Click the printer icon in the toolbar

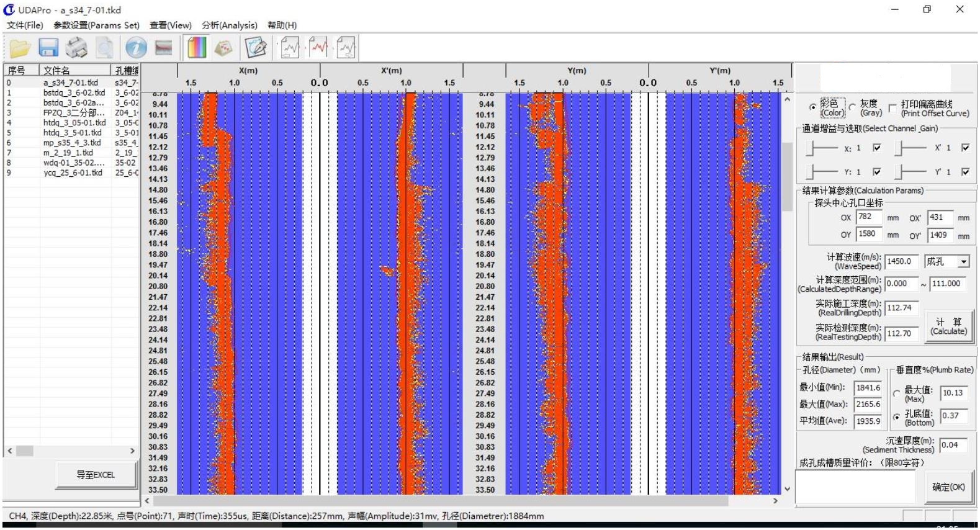click(x=77, y=48)
